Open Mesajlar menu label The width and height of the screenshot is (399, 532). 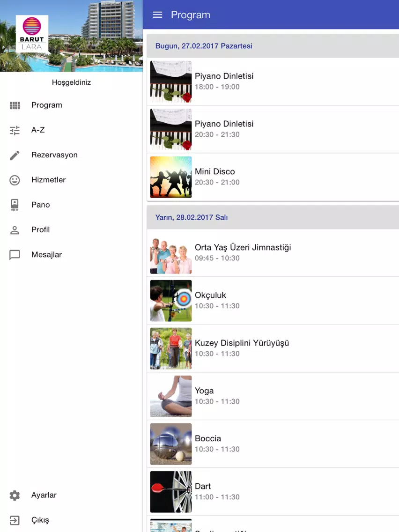46,255
